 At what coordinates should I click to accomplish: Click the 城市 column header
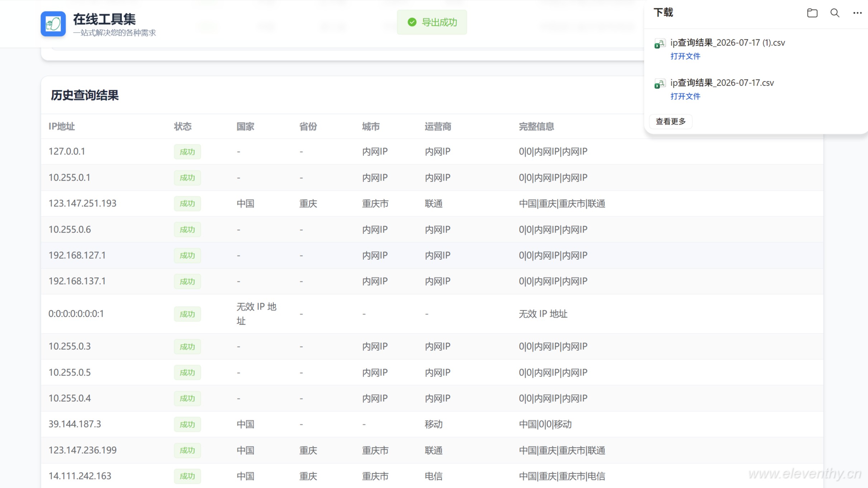click(371, 126)
